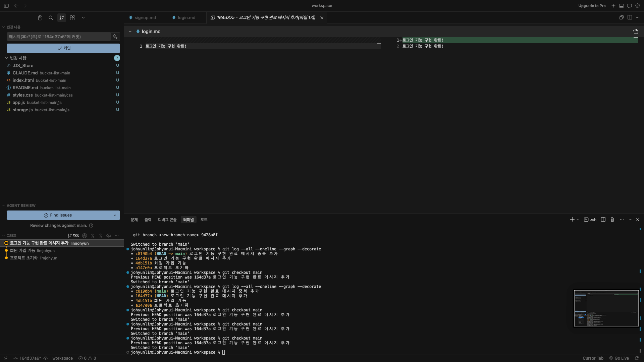Switch to the 디버그 콘솔 tab
This screenshot has height=362, width=644.
167,220
